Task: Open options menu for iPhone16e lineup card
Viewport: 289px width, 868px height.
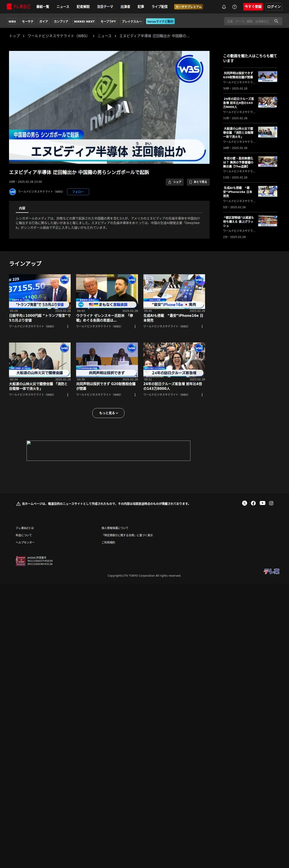Action: pos(202,327)
